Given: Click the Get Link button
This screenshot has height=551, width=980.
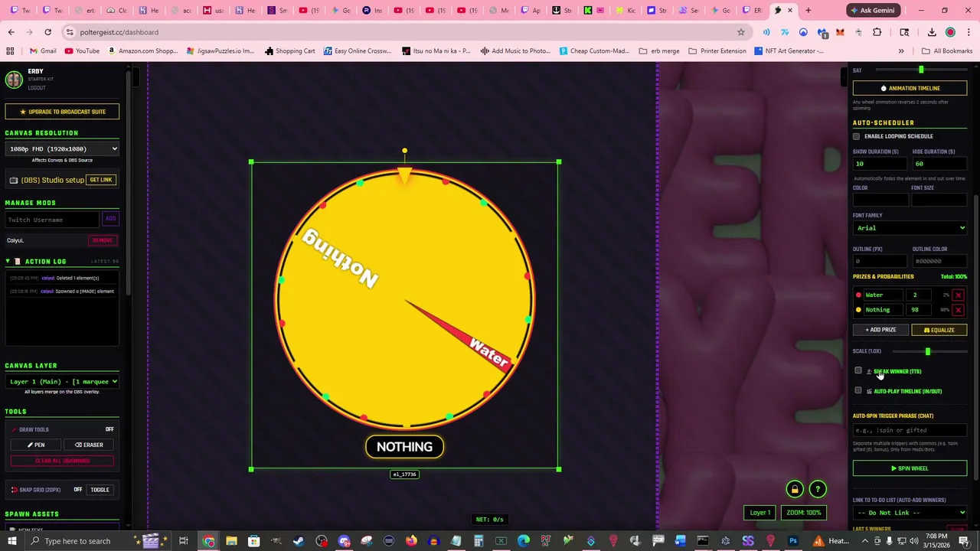Looking at the screenshot, I should 101,180.
